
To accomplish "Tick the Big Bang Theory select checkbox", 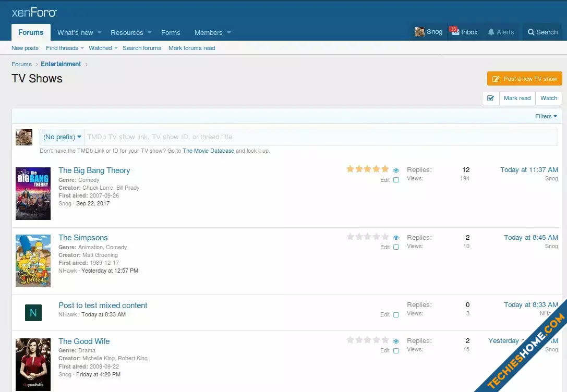I will 396,180.
